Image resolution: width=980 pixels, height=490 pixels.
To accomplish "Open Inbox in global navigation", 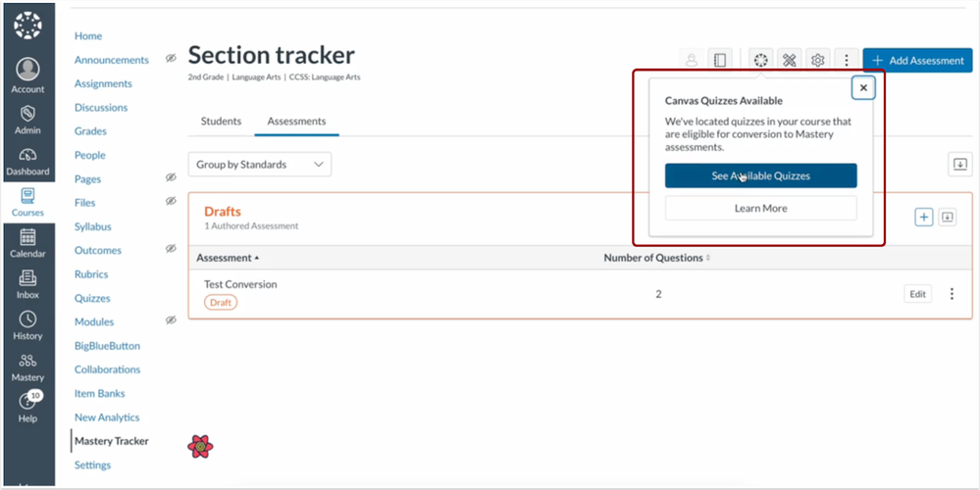I will 27,284.
